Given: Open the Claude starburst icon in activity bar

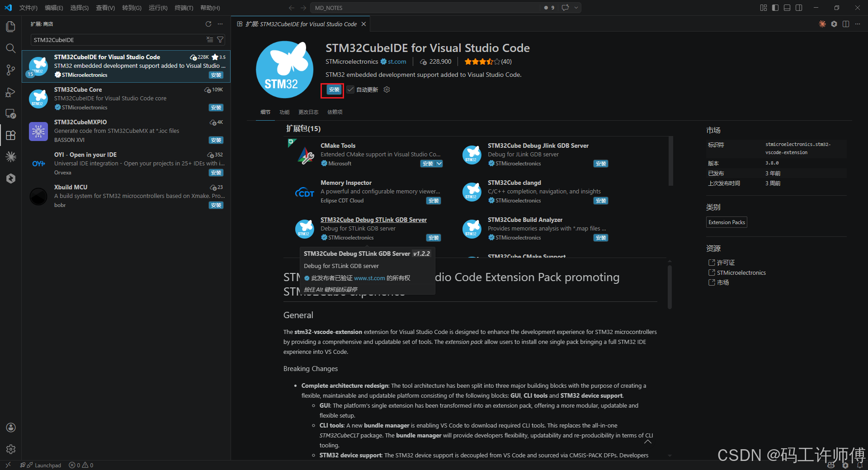Looking at the screenshot, I should [11, 157].
